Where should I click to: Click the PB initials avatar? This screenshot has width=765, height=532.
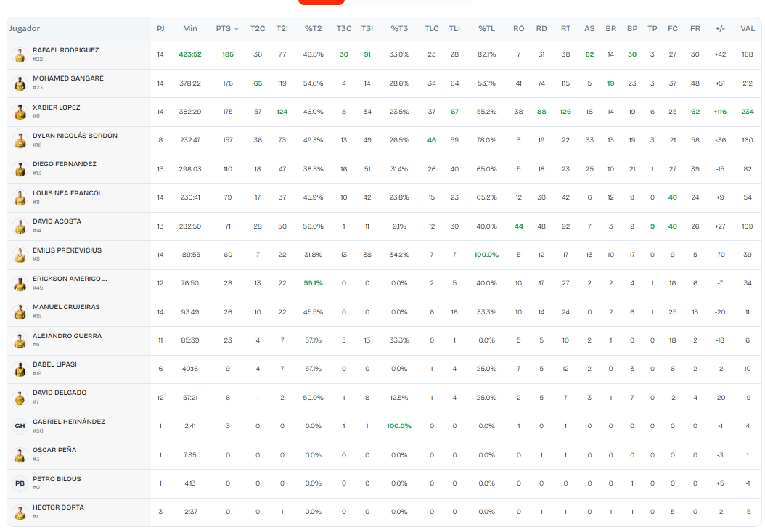[x=20, y=483]
